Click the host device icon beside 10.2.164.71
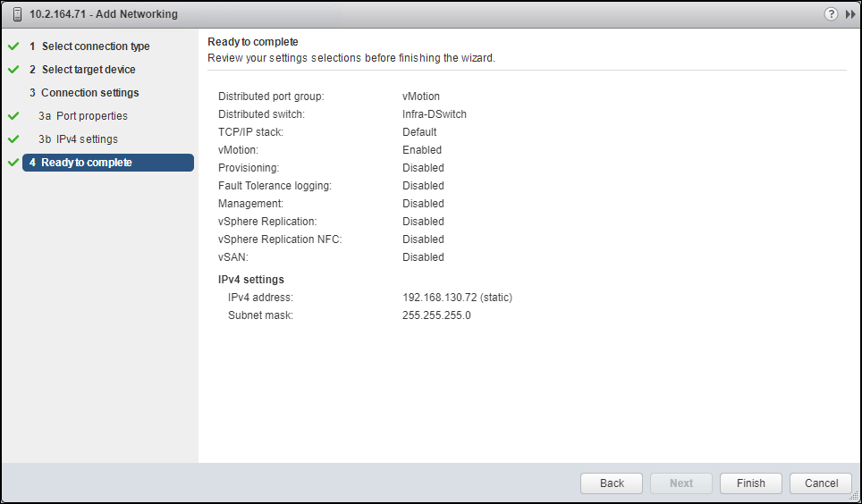Screen dimensions: 862x504 tap(17, 14)
